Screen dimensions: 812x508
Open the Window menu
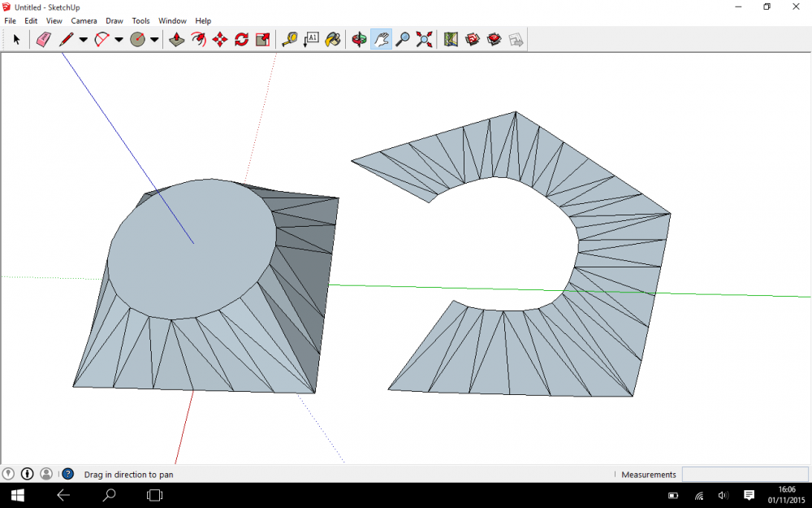(172, 21)
